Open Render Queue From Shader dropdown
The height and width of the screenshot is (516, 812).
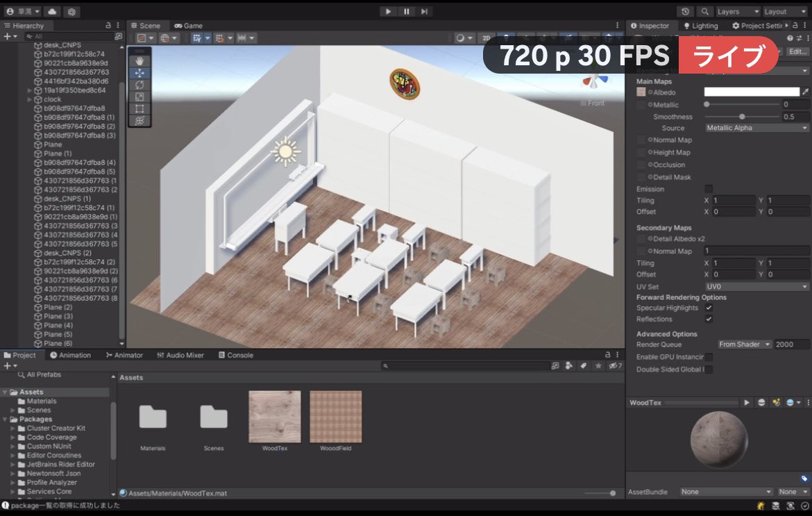pos(744,344)
